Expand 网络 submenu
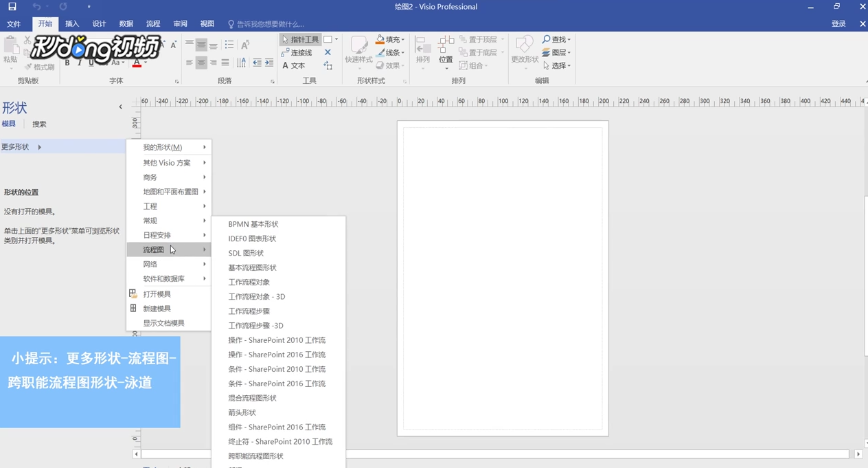868x468 pixels. pyautogui.click(x=169, y=264)
